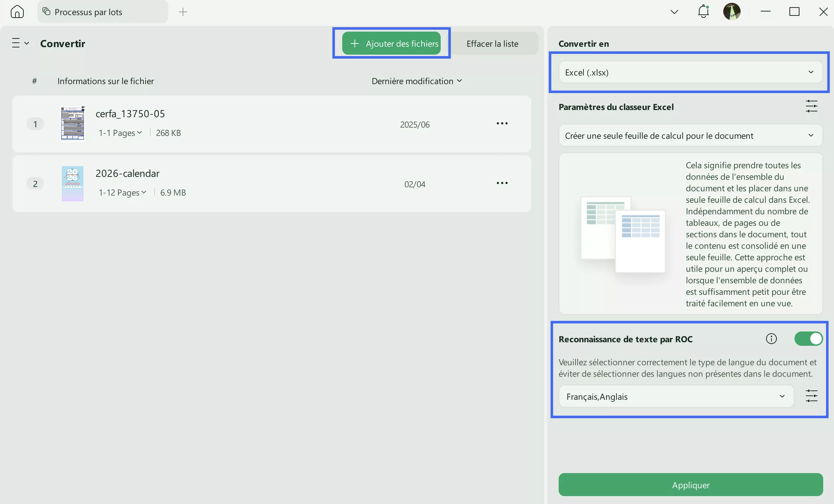This screenshot has height=504, width=834.
Task: Open the user profile avatar
Action: point(732,12)
